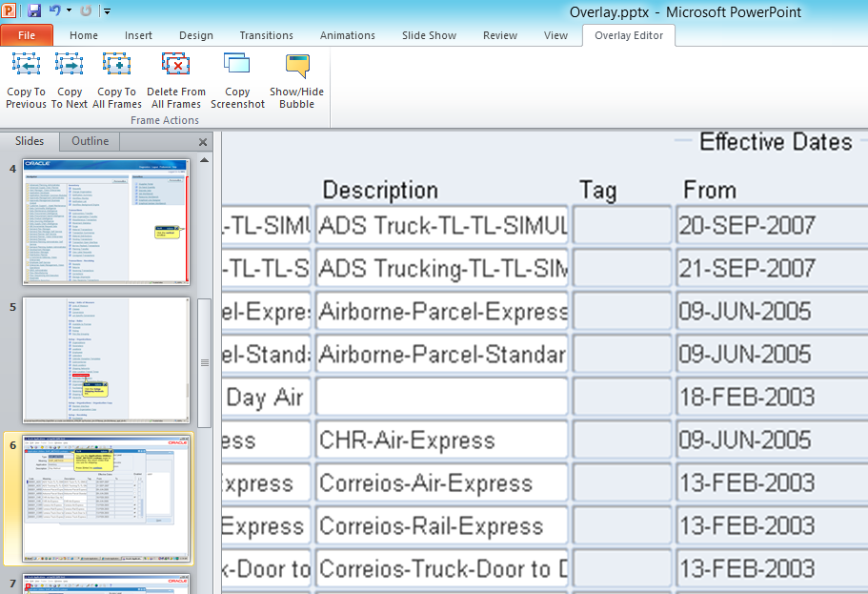Viewport: 868px width, 594px height.
Task: Switch to the Outline pane tab
Action: coord(91,141)
